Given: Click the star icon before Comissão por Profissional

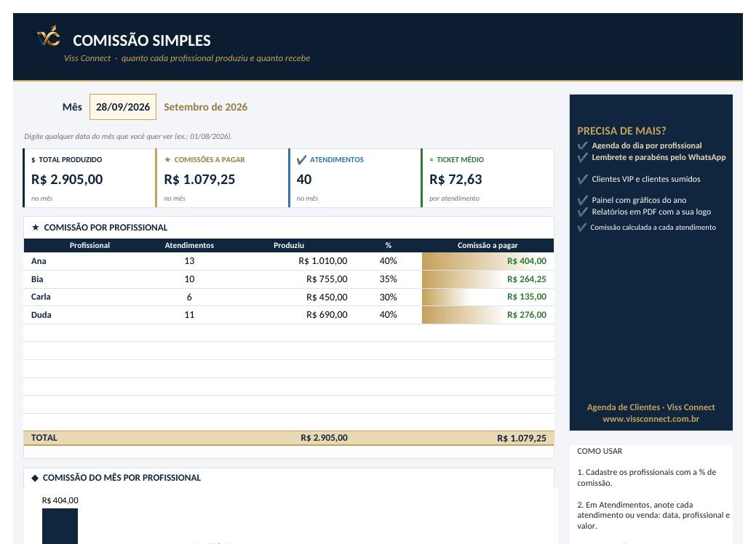Looking at the screenshot, I should pos(35,228).
